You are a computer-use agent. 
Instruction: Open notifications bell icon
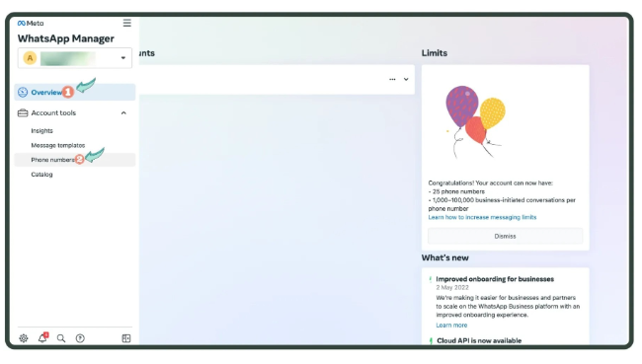(x=42, y=337)
